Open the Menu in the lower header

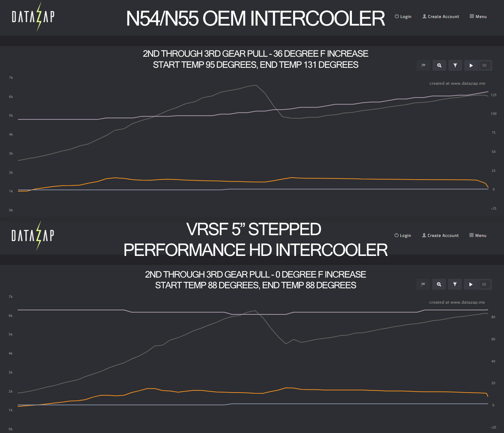pyautogui.click(x=478, y=236)
